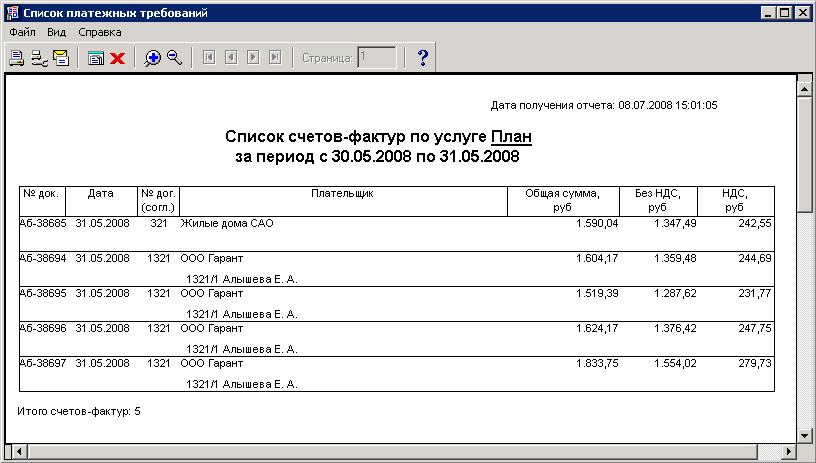Open the Файл menu
Screen dimensions: 816x463
pyautogui.click(x=22, y=32)
